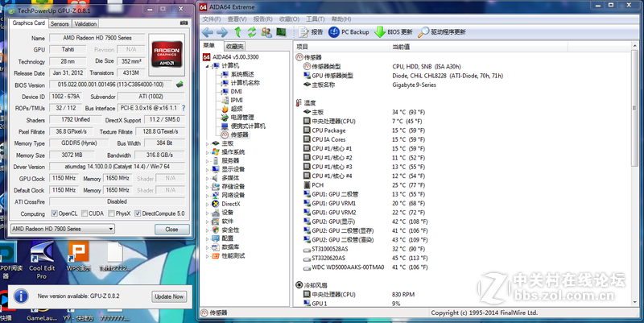Select the WDC WD5000AAKS-00TMA0 row

pos(365,267)
